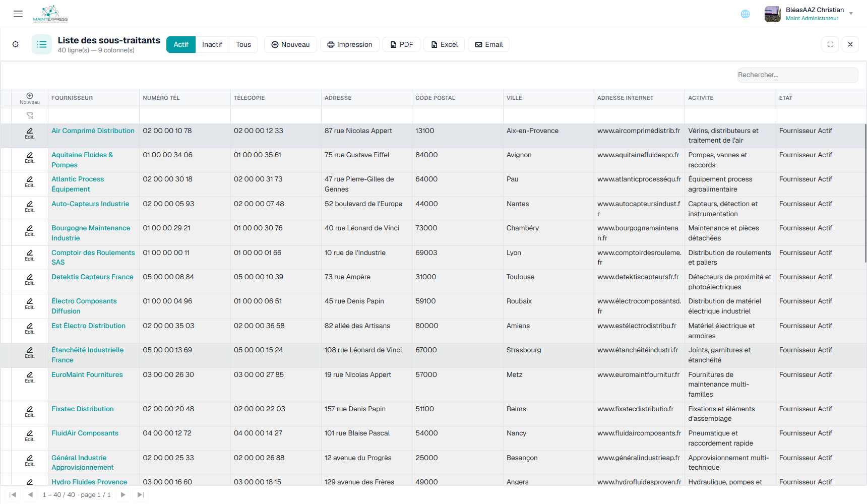Click the MaintExpress logo
867x504 pixels.
(50, 14)
